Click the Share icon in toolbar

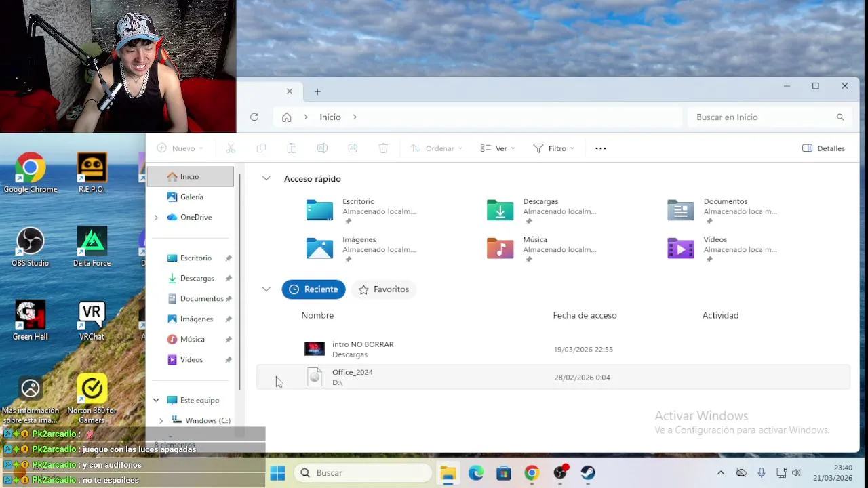point(353,148)
